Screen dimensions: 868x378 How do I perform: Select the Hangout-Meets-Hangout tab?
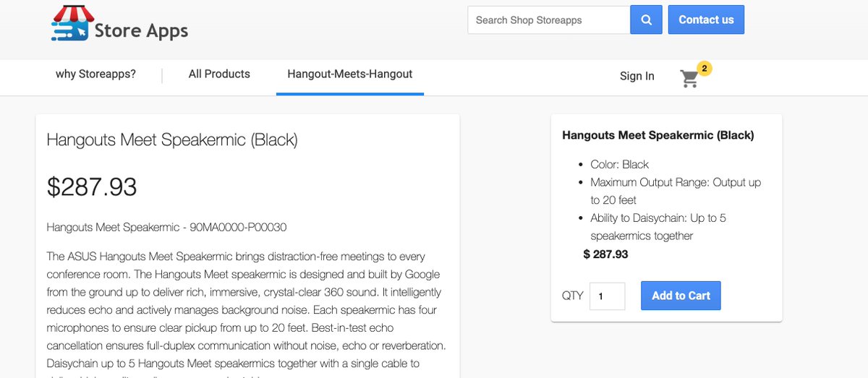pyautogui.click(x=350, y=74)
